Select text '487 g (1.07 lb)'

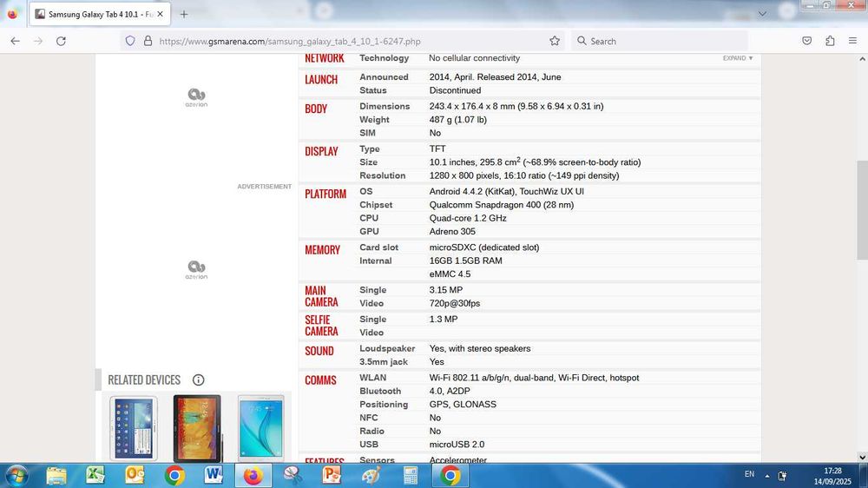point(457,120)
